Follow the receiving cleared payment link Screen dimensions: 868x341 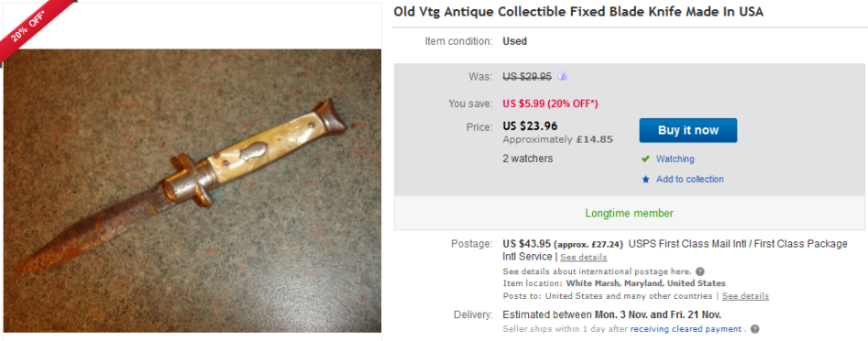pos(686,329)
